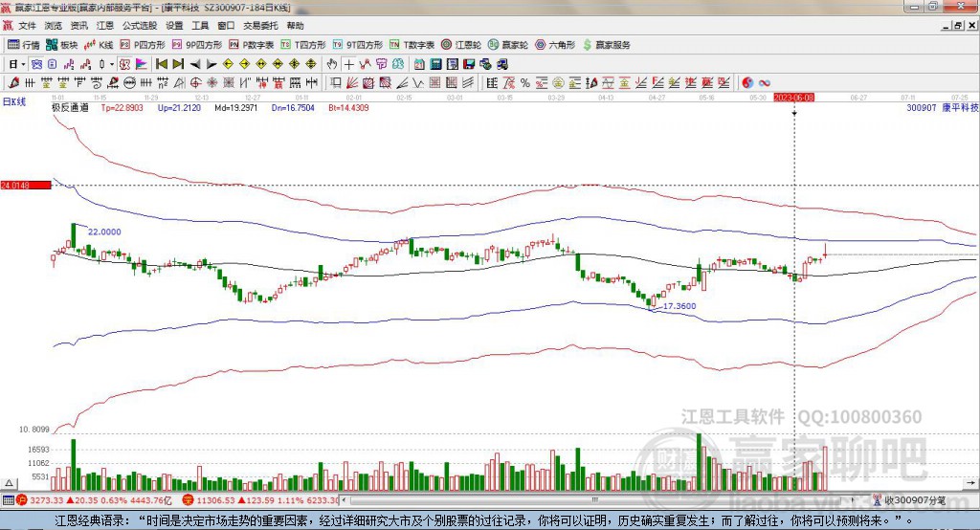Expand the 日 period dropdown arrow

click(24, 64)
